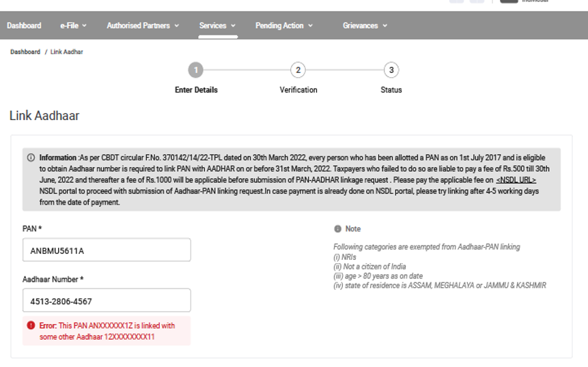Click the Dashboard breadcrumb link
This screenshot has width=588, height=367.
(x=25, y=52)
